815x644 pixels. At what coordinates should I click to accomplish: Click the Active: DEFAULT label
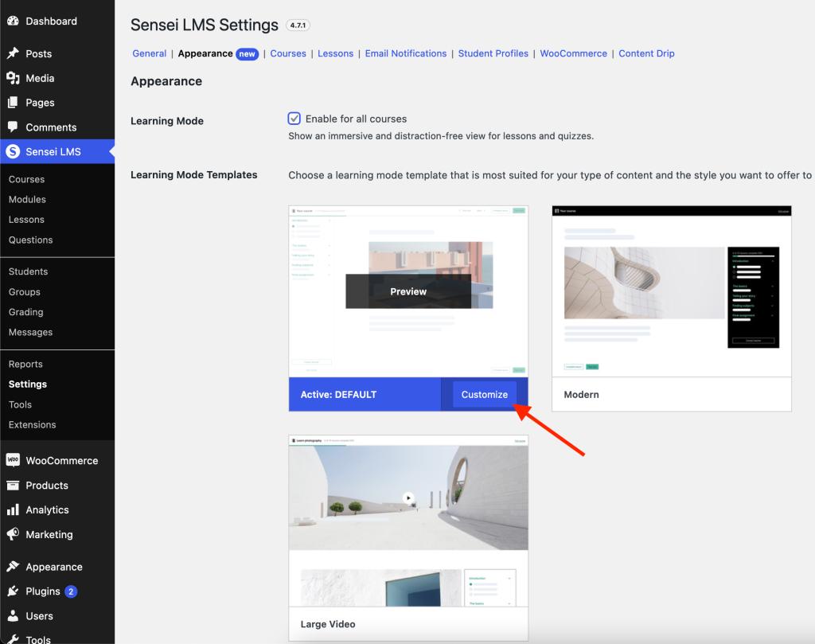click(x=338, y=395)
